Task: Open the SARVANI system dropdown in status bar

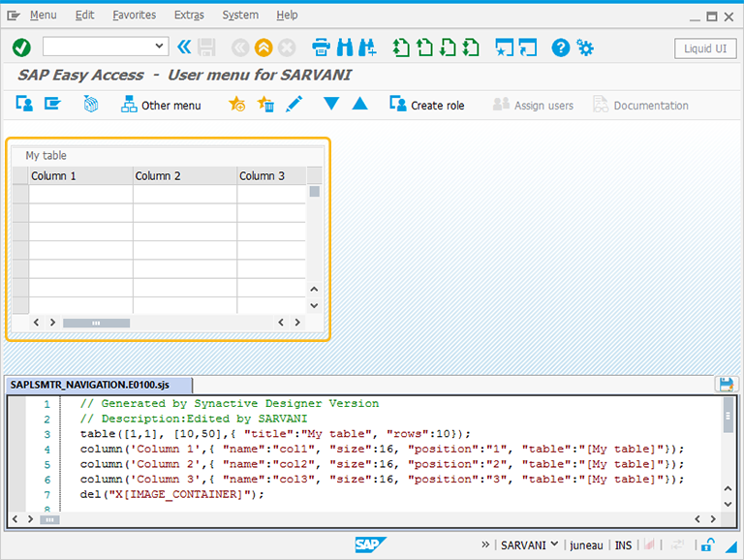Action: [x=529, y=545]
